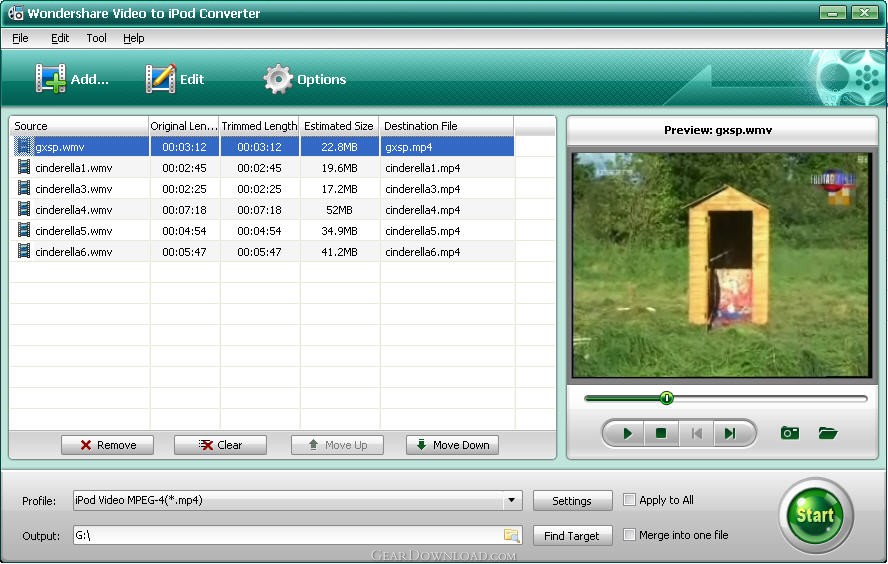Select the cinderella1.wmv file name

[x=74, y=168]
